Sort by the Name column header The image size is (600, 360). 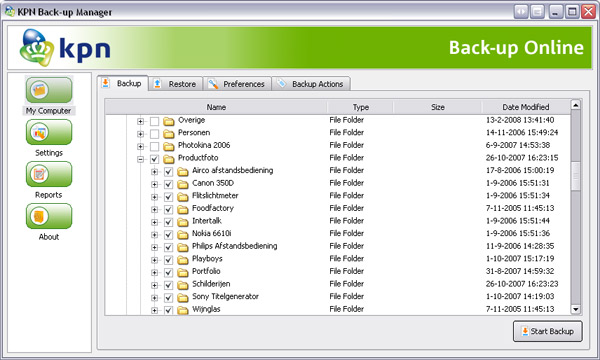pyautogui.click(x=216, y=107)
